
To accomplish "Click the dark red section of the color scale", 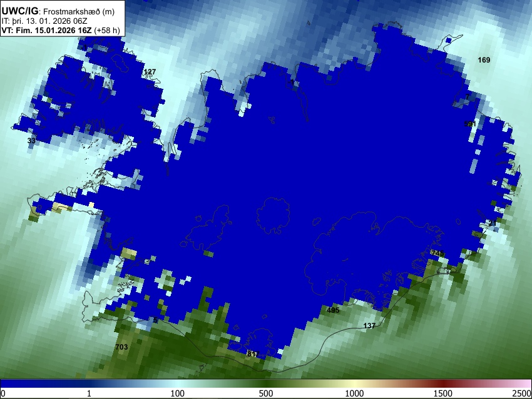I will (443, 383).
